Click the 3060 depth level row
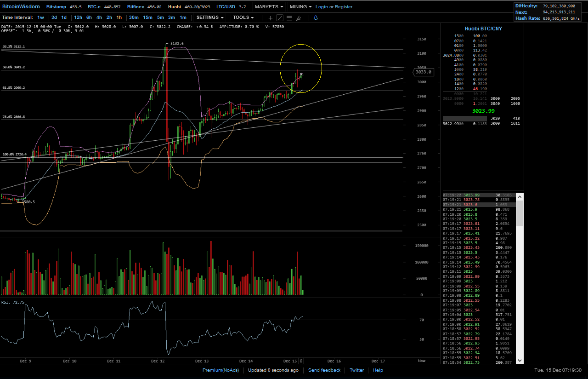Viewport: 588px width, 379px height. [x=504, y=98]
